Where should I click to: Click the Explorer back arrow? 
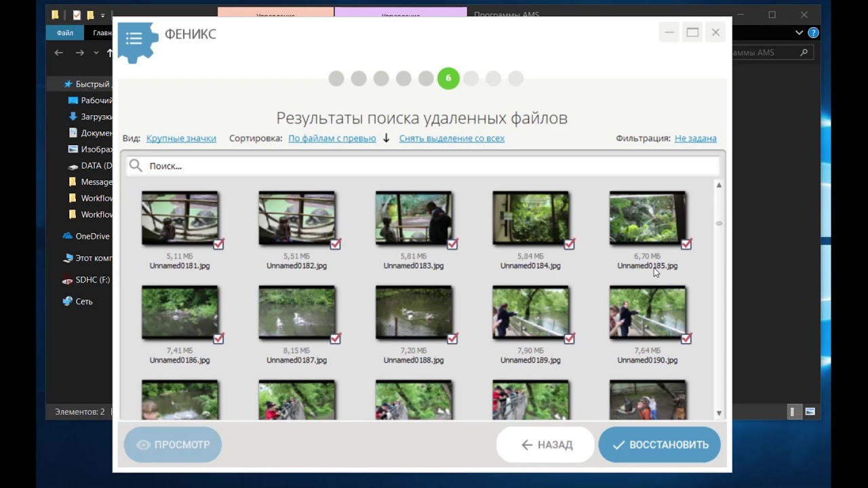coord(59,53)
